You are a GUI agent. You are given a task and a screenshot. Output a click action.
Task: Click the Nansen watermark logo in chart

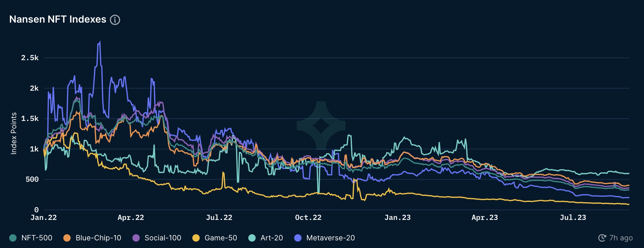click(x=321, y=125)
